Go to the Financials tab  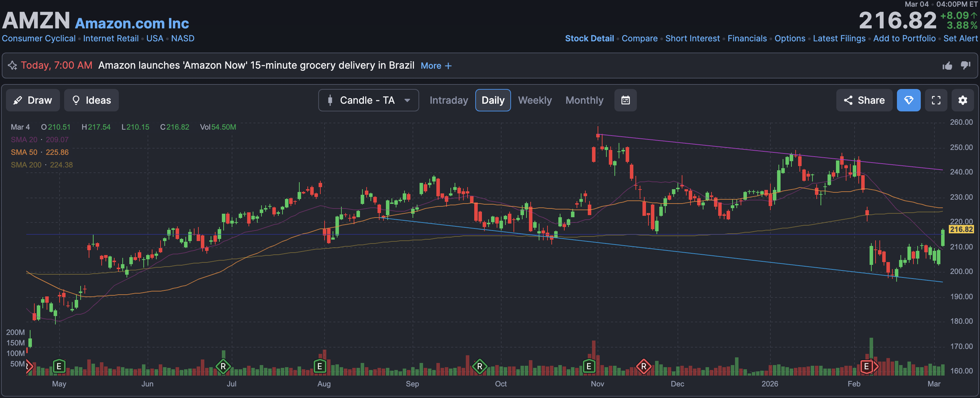747,39
